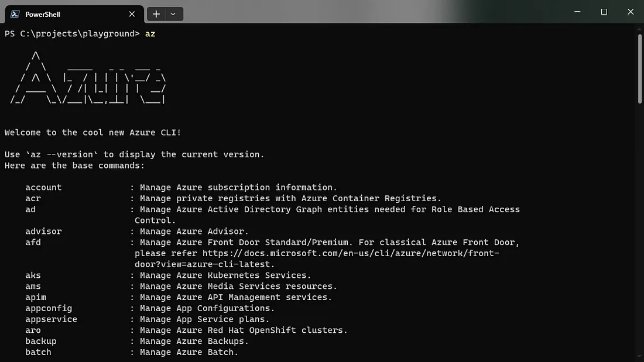The width and height of the screenshot is (644, 362).
Task: Close the terminal window
Action: coord(631,12)
